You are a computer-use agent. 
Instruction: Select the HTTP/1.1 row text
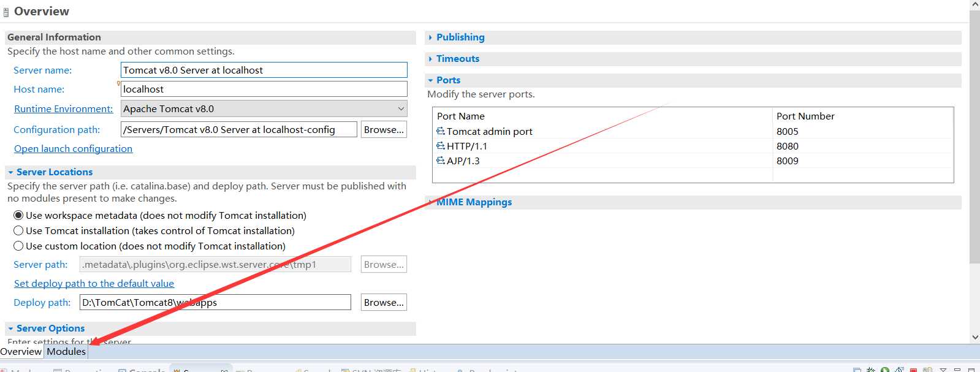pyautogui.click(x=467, y=146)
